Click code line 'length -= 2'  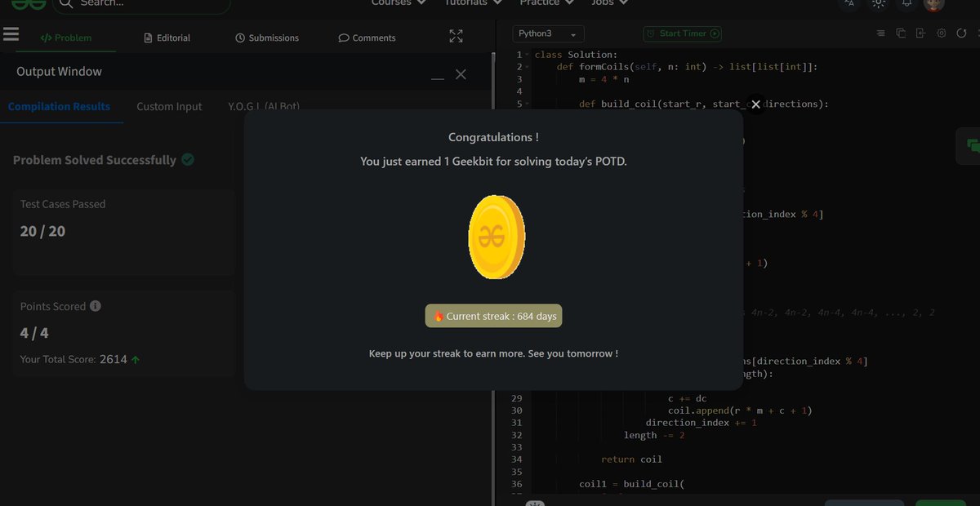tap(654, 435)
